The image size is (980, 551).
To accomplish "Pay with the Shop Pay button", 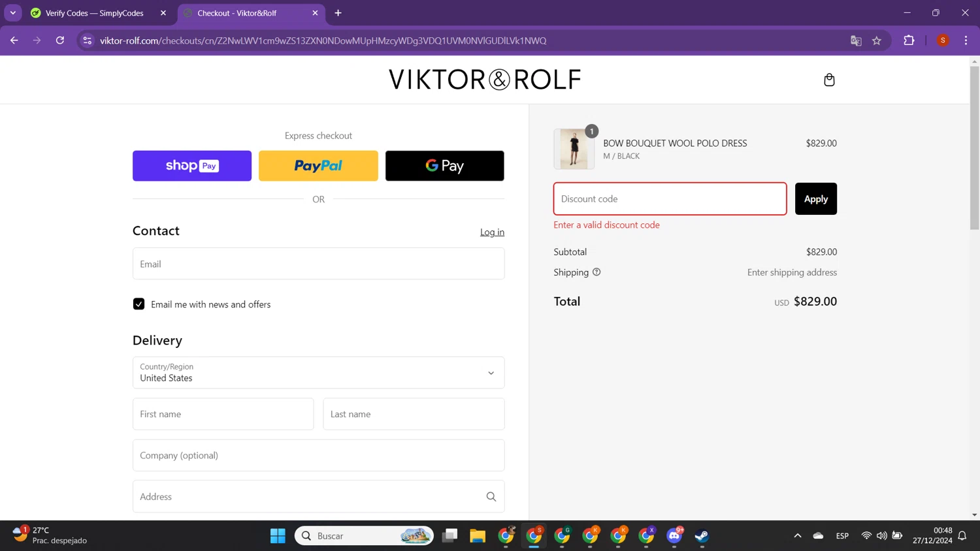I will pyautogui.click(x=192, y=166).
